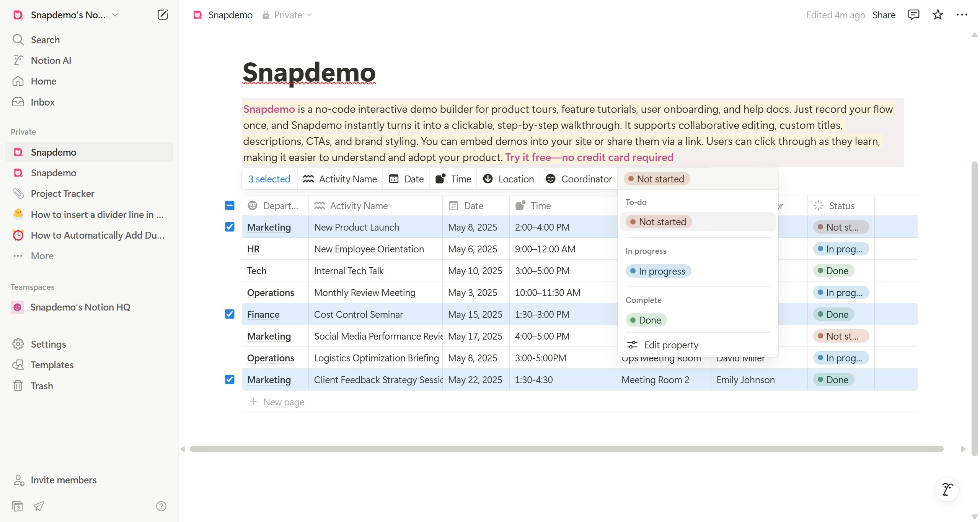Select Not started under To-do
The width and height of the screenshot is (980, 522).
coord(698,222)
